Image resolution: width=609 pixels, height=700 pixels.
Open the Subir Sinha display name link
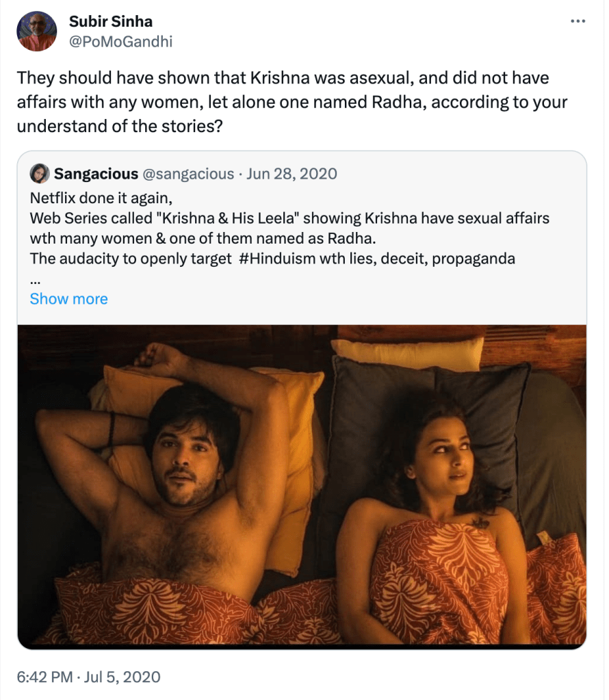tap(111, 23)
